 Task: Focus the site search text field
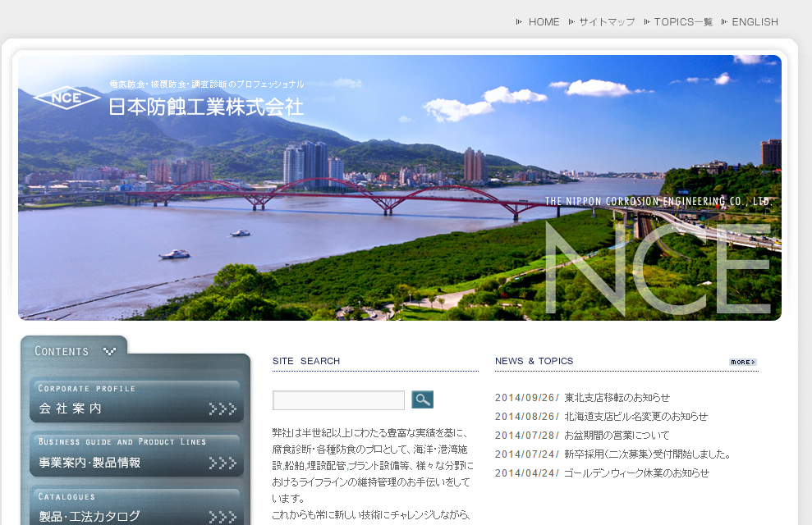pyautogui.click(x=339, y=400)
